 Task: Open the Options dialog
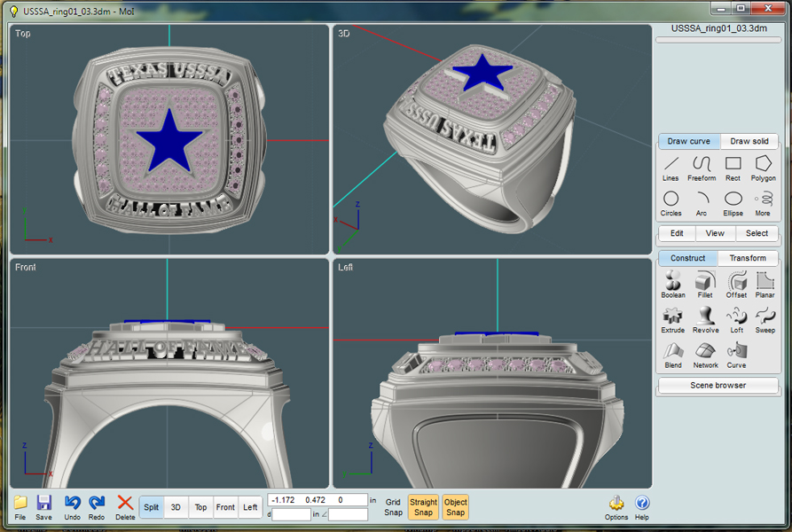point(616,507)
